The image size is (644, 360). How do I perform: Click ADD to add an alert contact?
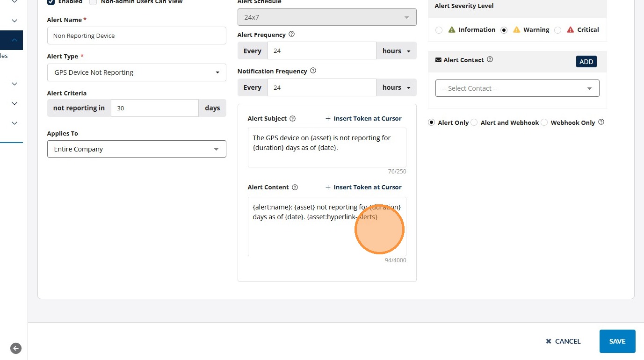(x=586, y=62)
